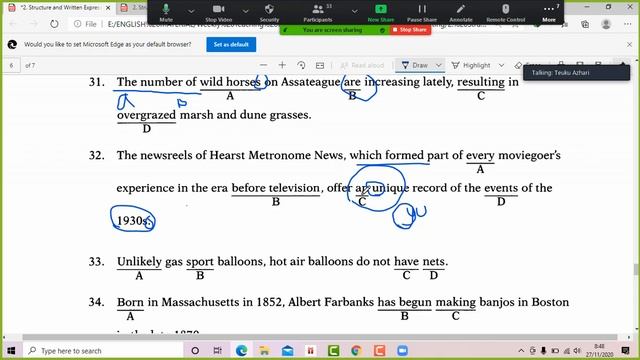This screenshot has width=640, height=360.
Task: Click the word 'Unlikely' in question 33
Action: (x=139, y=262)
